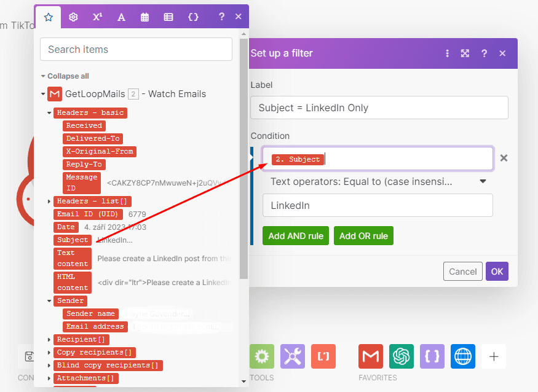Click the Add OR rule button
This screenshot has height=392, width=538.
pyautogui.click(x=363, y=236)
